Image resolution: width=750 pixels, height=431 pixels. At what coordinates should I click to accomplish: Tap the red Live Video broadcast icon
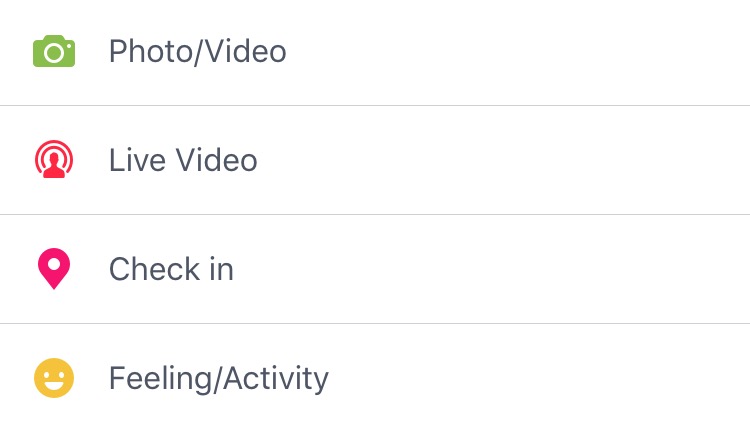tap(54, 160)
